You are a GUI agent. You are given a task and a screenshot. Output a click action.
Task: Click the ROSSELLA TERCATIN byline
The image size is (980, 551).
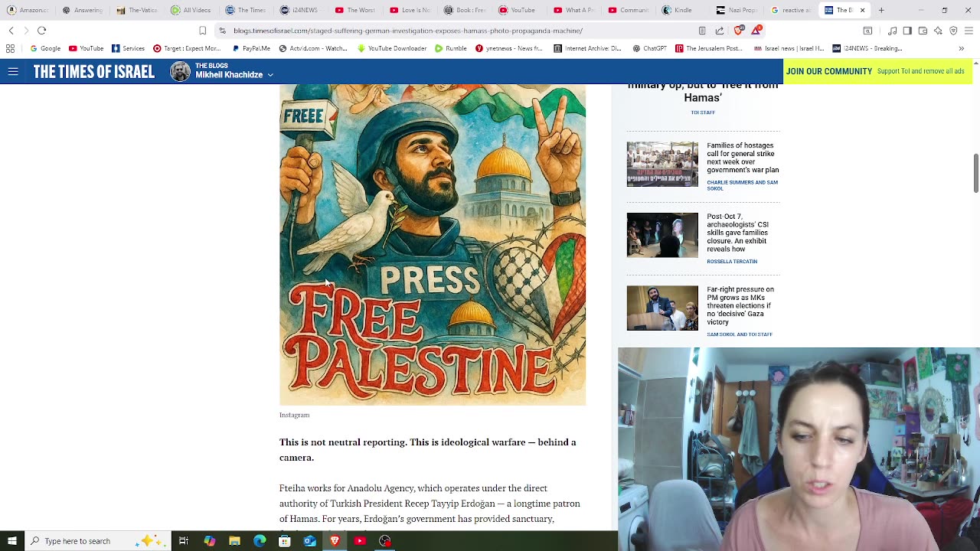[x=732, y=262]
